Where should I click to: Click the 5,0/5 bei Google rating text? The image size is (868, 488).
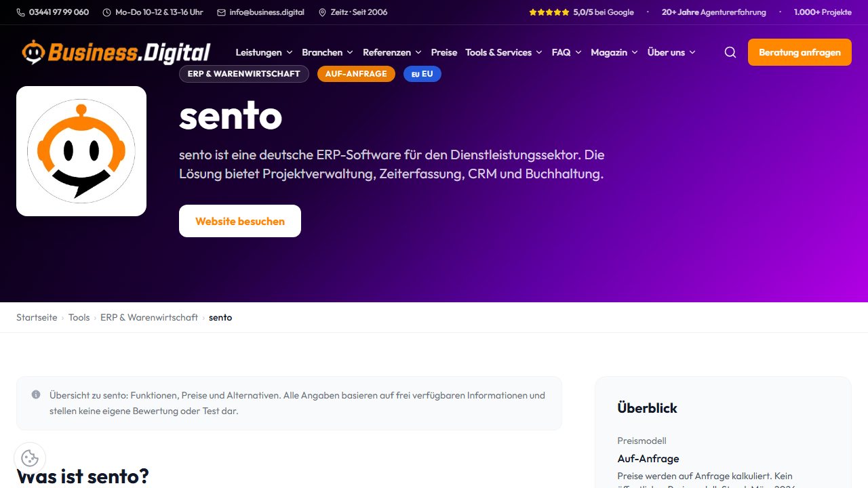(604, 12)
